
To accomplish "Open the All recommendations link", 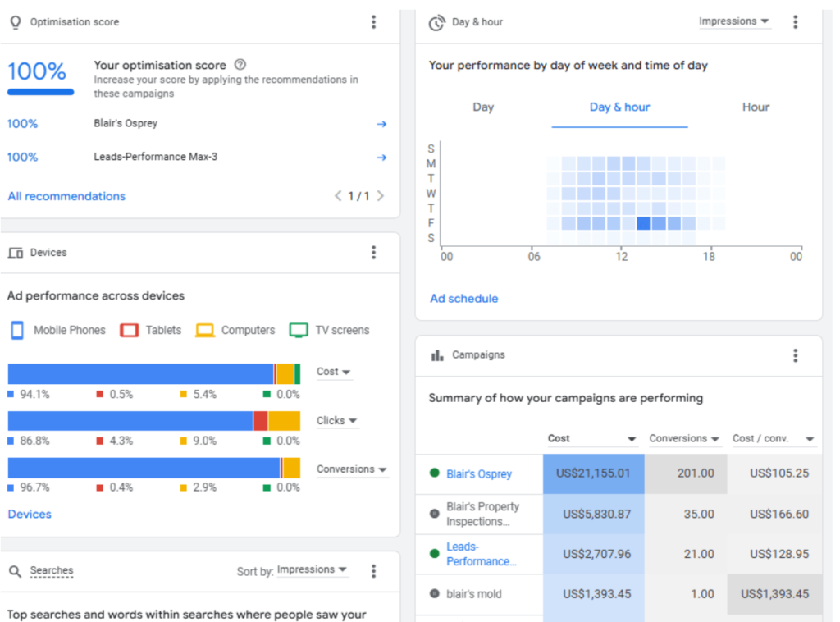I will pos(66,196).
